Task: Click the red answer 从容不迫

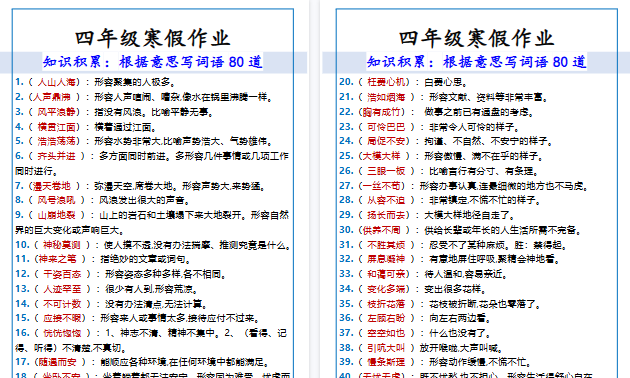Action: pos(386,200)
